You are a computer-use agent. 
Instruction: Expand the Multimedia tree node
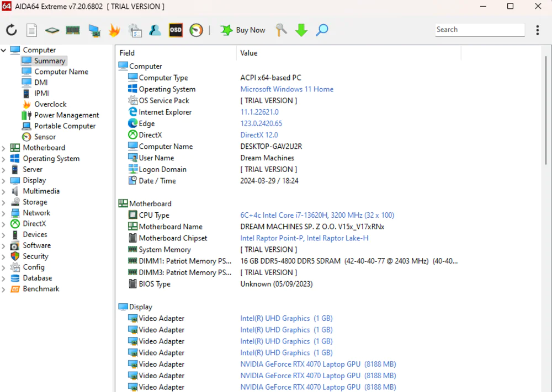click(x=3, y=192)
